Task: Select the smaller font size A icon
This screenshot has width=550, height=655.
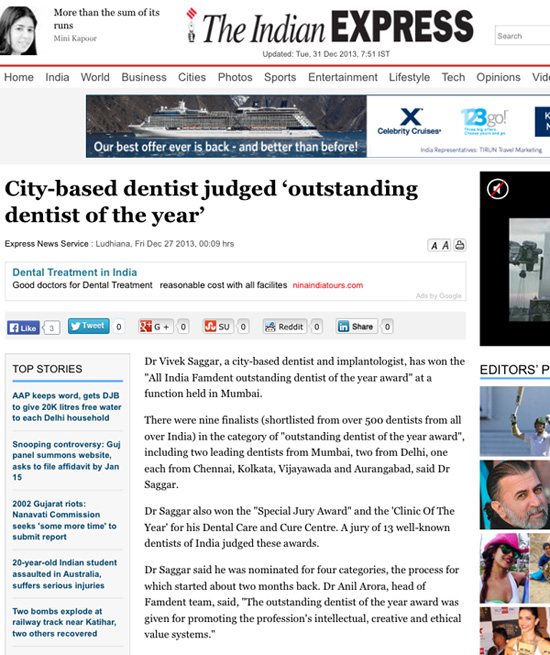Action: pos(434,246)
